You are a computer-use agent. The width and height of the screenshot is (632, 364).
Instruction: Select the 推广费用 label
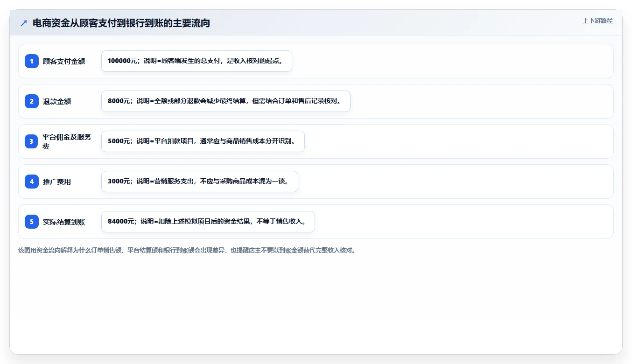click(57, 182)
